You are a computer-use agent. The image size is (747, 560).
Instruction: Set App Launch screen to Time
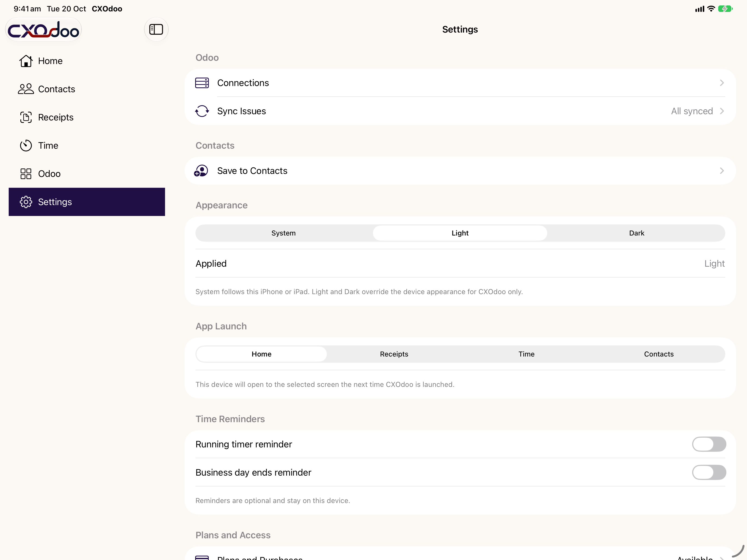[526, 354]
